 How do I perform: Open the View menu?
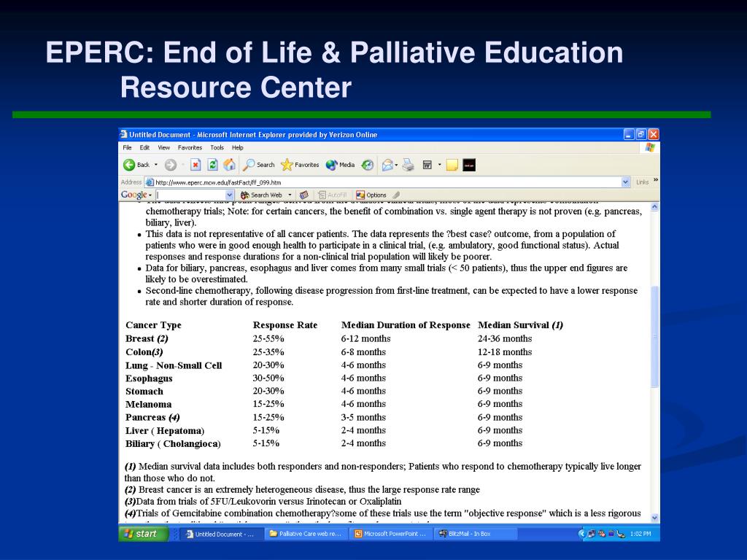coord(164,147)
